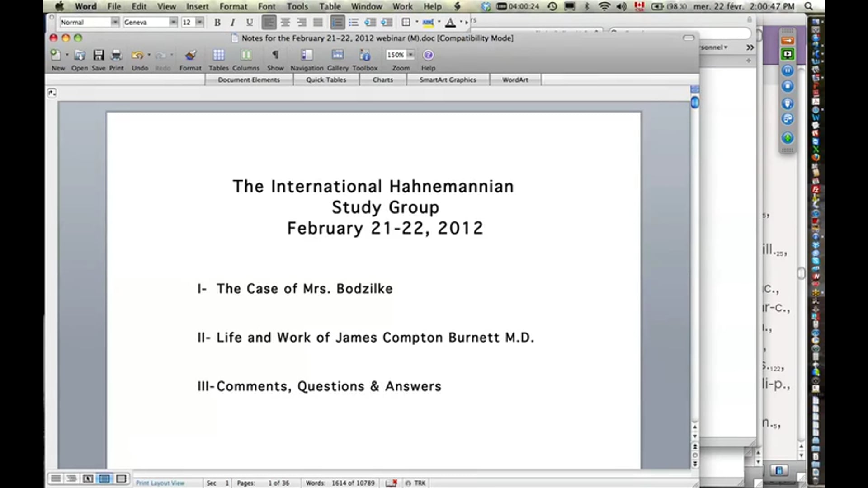Screen dimensions: 868x488
Task: Open the font color picker
Action: coord(451,22)
